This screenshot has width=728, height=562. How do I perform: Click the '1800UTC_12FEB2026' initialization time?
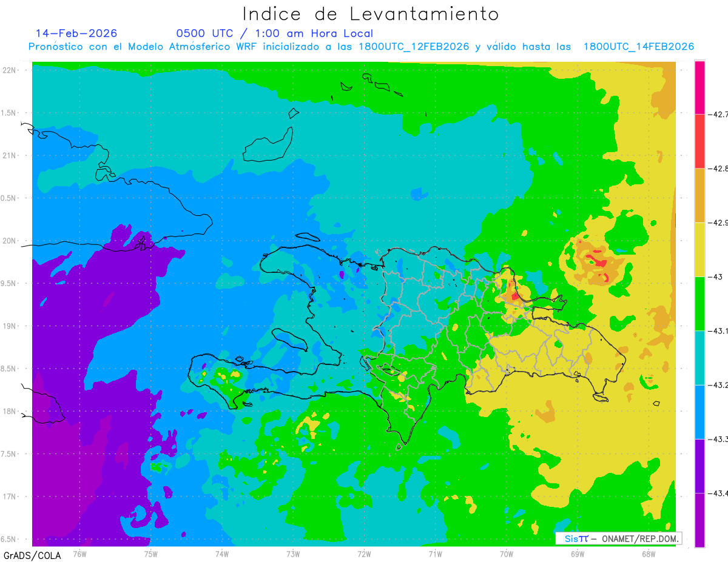pos(414,47)
